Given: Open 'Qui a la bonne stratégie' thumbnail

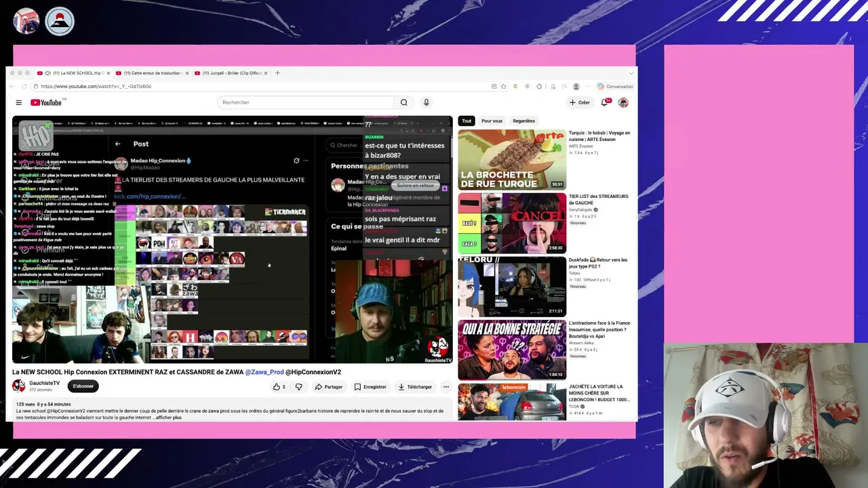Looking at the screenshot, I should click(x=512, y=350).
